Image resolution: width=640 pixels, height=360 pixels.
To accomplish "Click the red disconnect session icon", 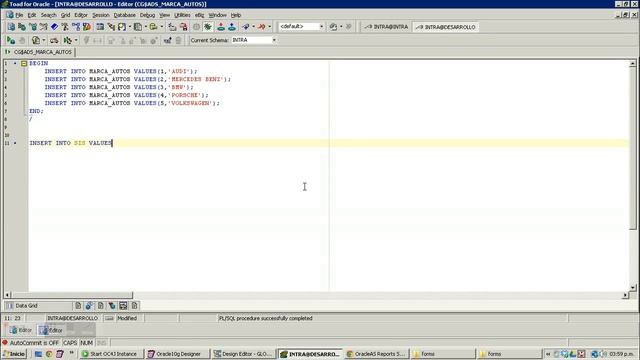I will [x=262, y=27].
